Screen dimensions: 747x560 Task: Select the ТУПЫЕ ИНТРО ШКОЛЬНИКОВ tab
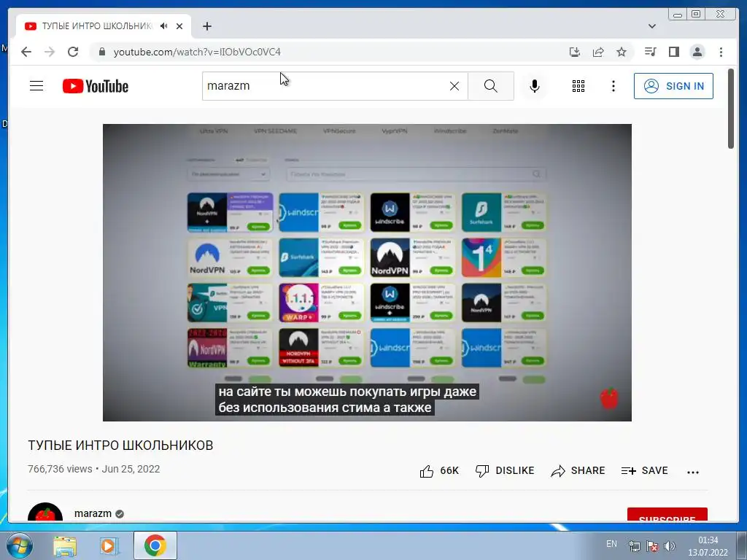coord(104,26)
